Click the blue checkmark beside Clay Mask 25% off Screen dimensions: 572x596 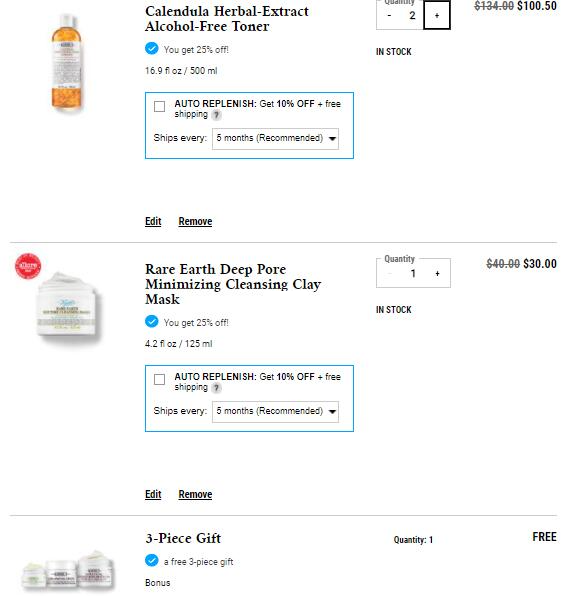(152, 322)
